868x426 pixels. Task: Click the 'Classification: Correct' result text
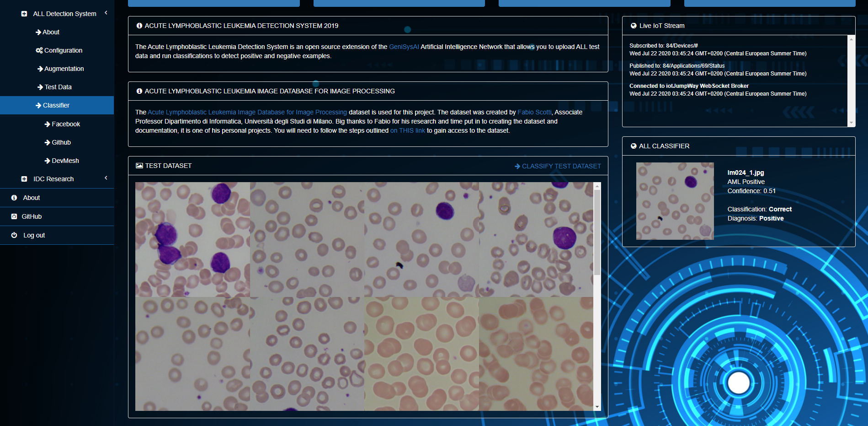tap(760, 209)
